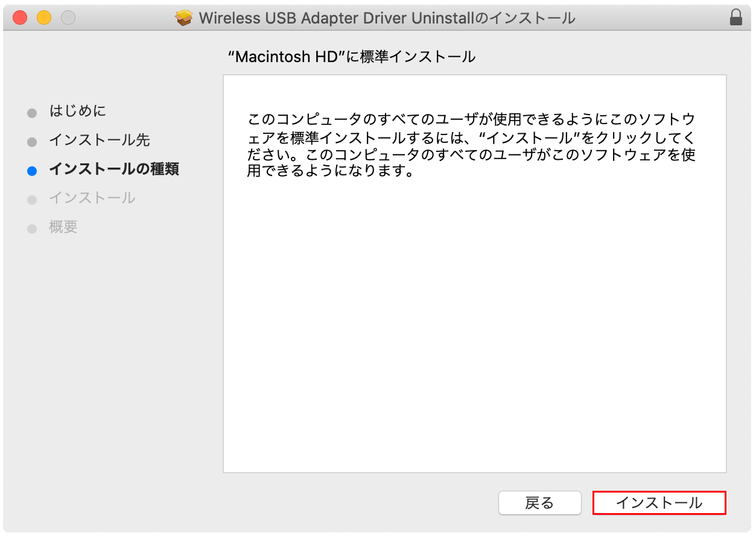Screen dimensions: 756x536
Task: Select the はじめに step in sidebar
Action: coord(77,111)
